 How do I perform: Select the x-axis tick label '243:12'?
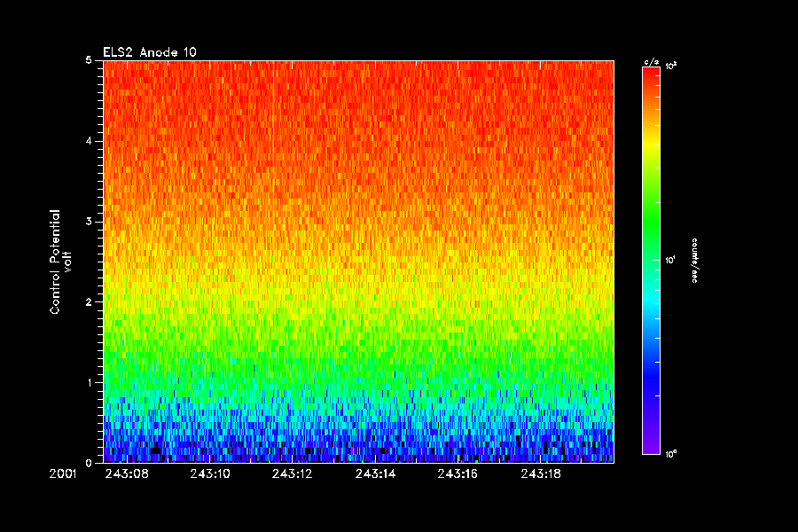coord(292,474)
